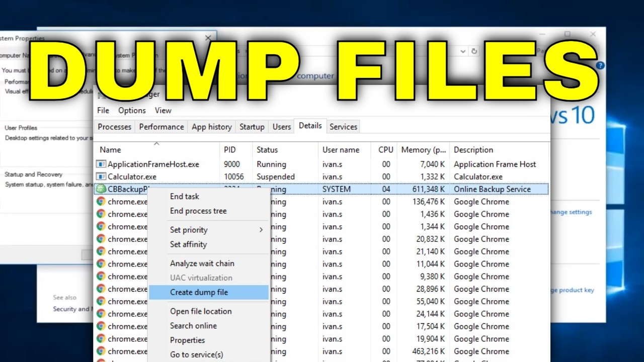The width and height of the screenshot is (644, 362).
Task: Sort by the Name column header
Action: 156,149
